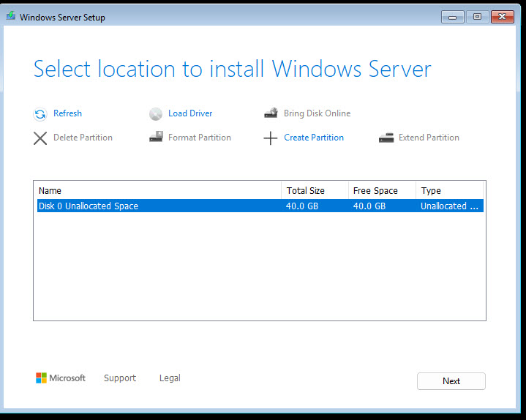Click the Name column header
Viewport: 526px width, 420px height.
[x=159, y=190]
